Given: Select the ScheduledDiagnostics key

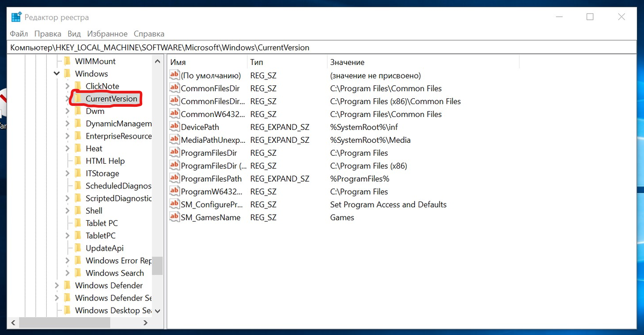Looking at the screenshot, I should pos(119,186).
